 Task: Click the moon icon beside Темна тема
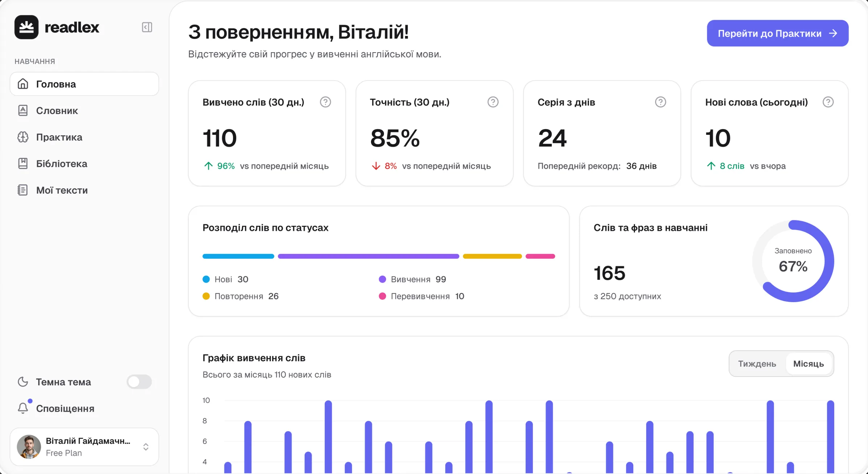tap(23, 382)
